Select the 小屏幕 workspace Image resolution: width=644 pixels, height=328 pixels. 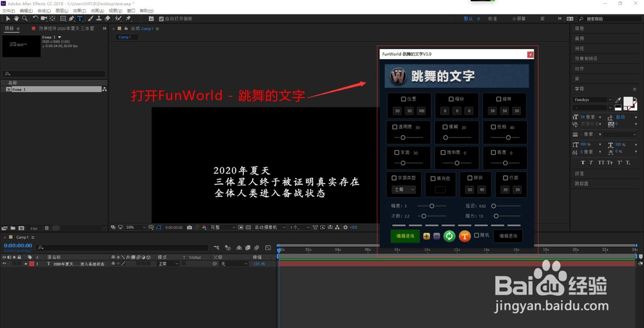(x=518, y=19)
